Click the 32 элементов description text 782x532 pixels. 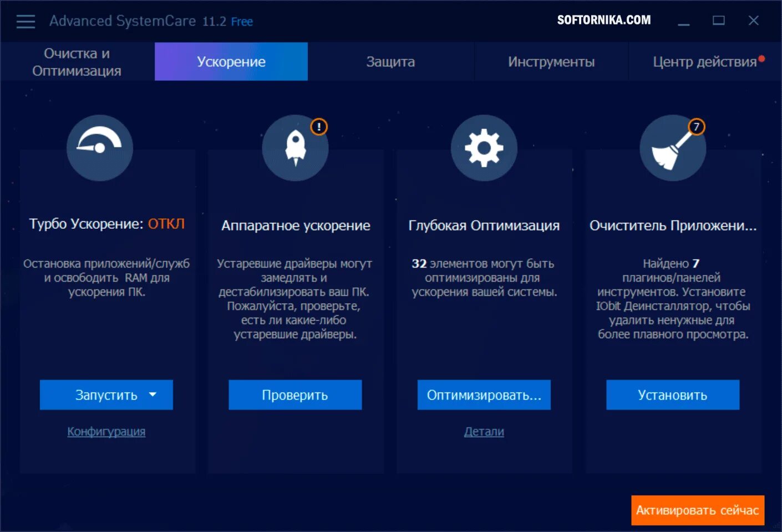484,278
